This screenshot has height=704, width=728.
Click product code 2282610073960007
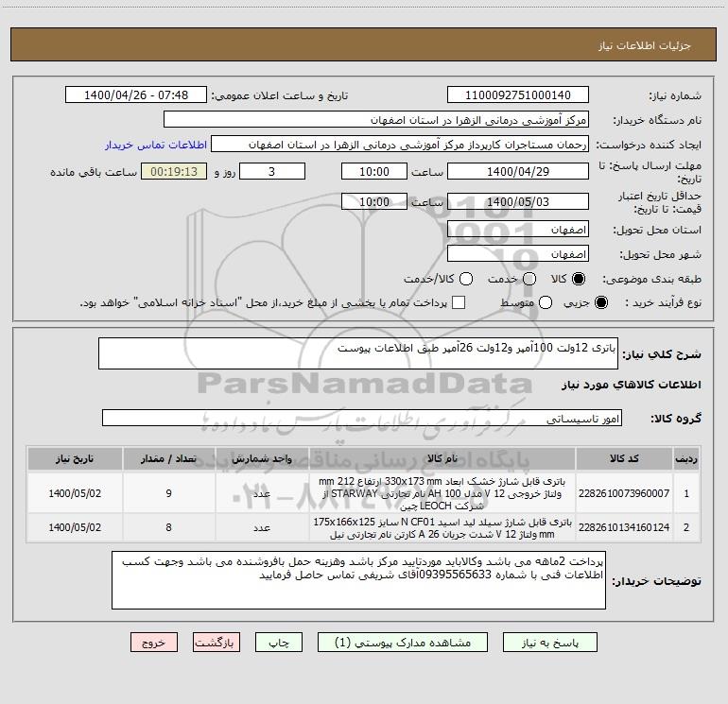click(x=624, y=493)
